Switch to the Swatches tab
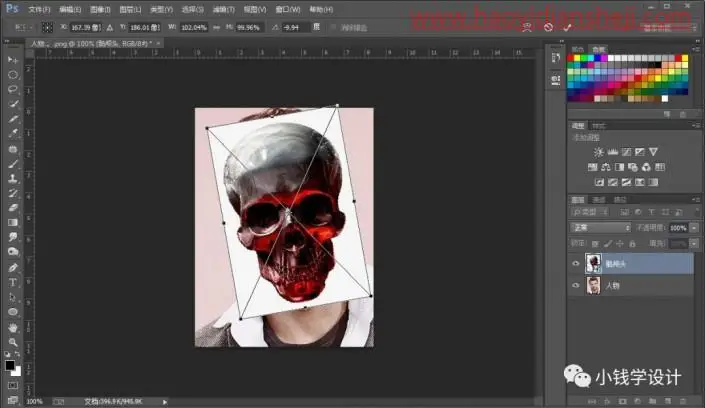 tap(598, 49)
